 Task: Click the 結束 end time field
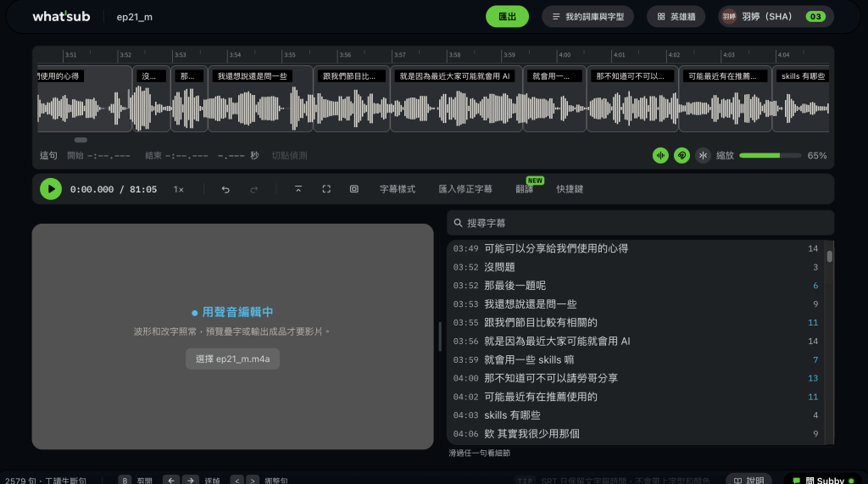tap(176, 156)
